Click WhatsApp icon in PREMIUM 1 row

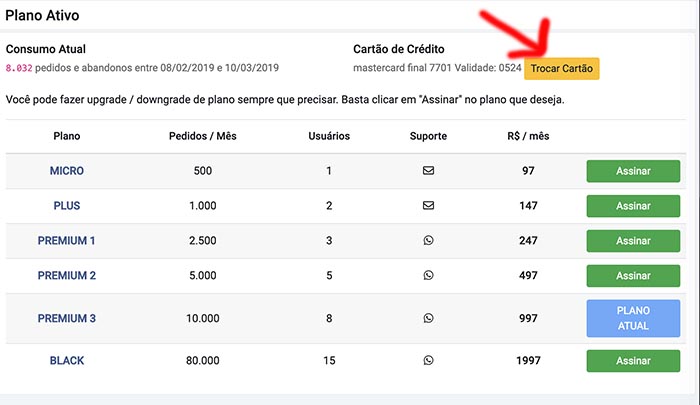tap(428, 240)
